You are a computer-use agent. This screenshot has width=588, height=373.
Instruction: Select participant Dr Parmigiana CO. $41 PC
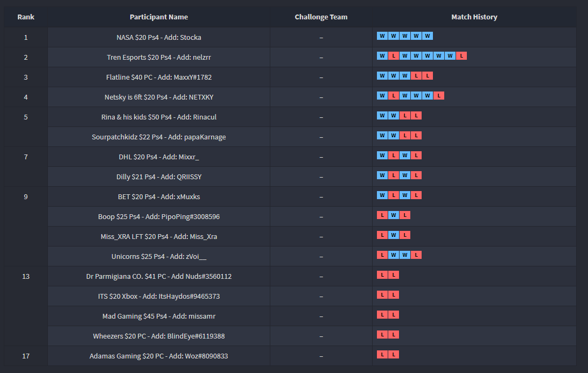point(159,276)
